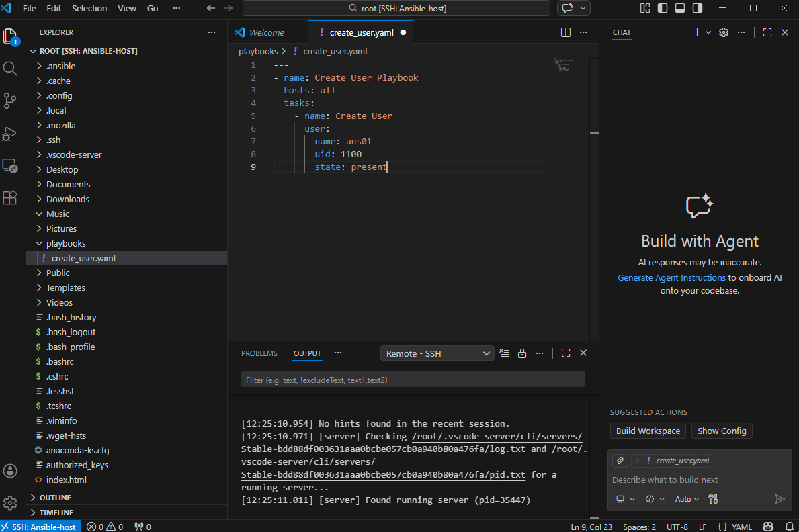Focus the chat input 'Describe what to build next'
This screenshot has width=799, height=532.
(699, 480)
